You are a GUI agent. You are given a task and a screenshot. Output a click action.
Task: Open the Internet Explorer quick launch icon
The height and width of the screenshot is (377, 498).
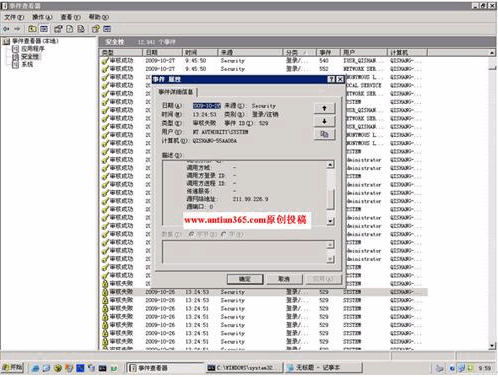35,368
